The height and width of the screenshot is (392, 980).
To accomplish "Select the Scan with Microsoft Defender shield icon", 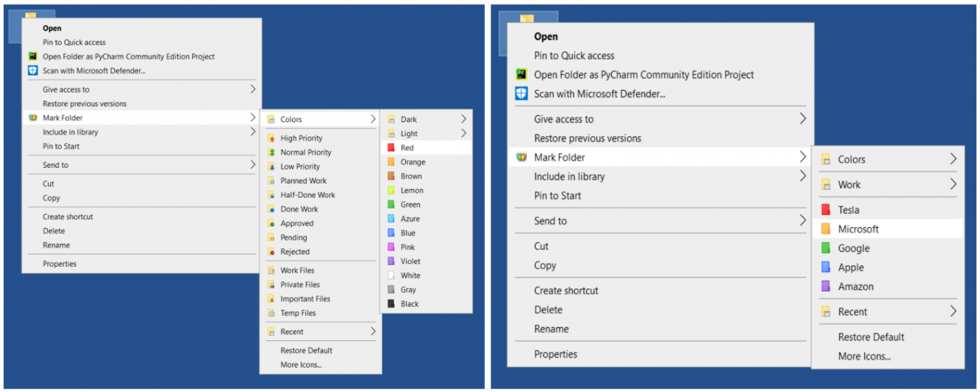I will pyautogui.click(x=34, y=70).
